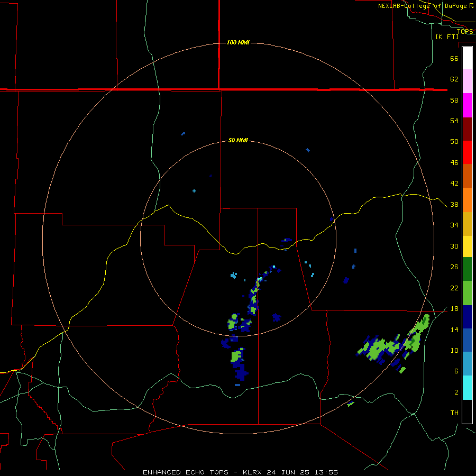Click the 'TH' legend label
The width and height of the screenshot is (476, 476).
point(454,413)
